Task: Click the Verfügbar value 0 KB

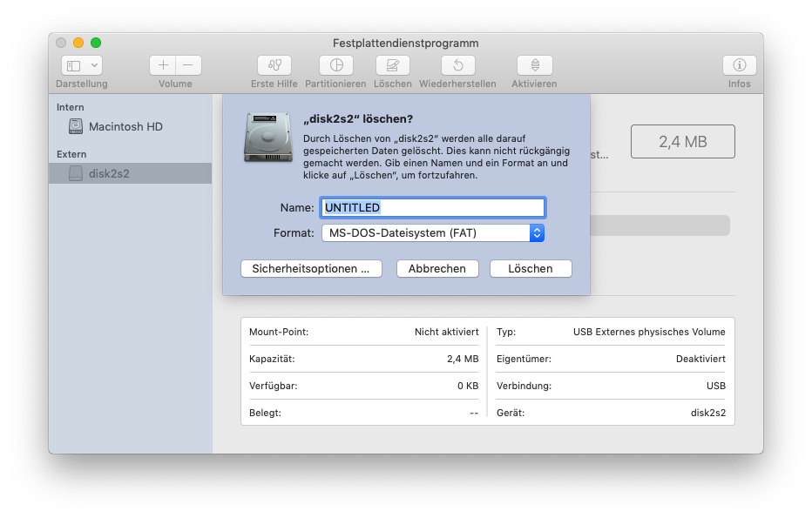Action: pyautogui.click(x=468, y=386)
